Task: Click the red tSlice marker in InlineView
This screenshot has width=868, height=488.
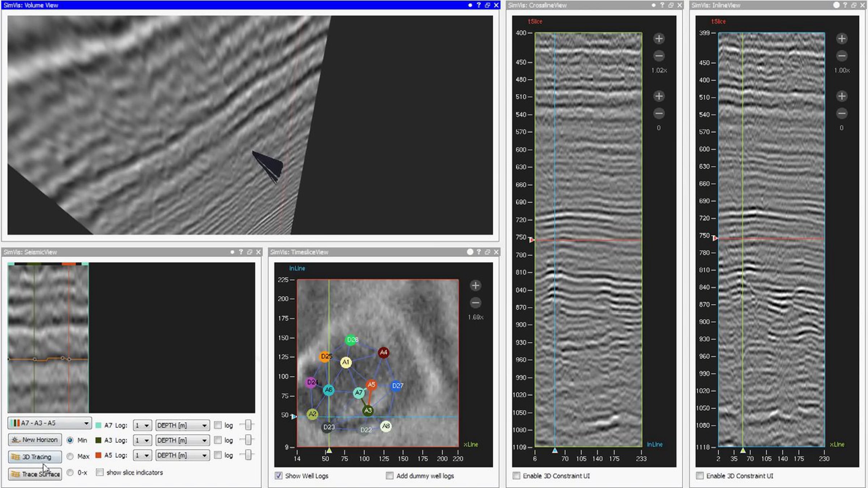Action: point(715,238)
